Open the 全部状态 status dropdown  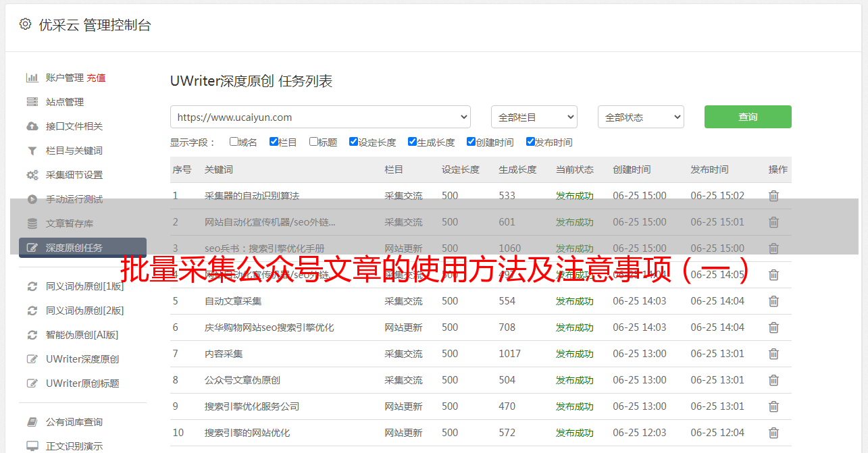[640, 117]
